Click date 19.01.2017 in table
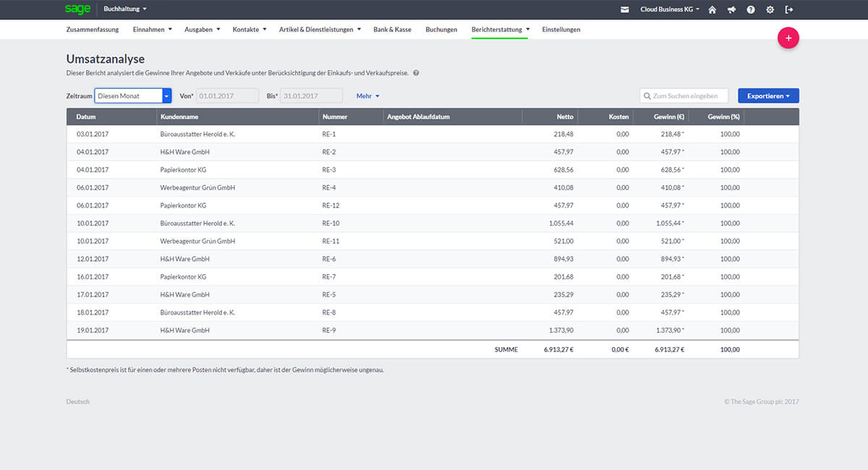This screenshot has width=868, height=470. click(x=93, y=330)
